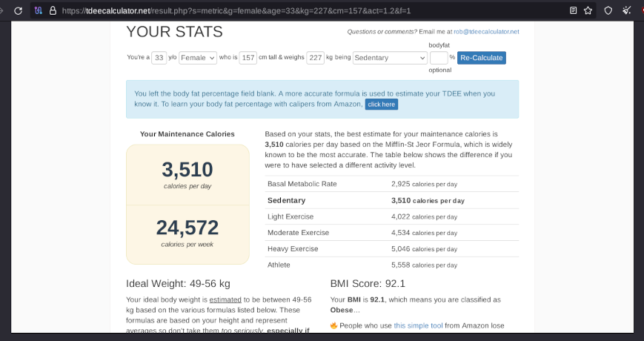The width and height of the screenshot is (644, 341).
Task: Open the sparkle extension icon in toolbar
Action: click(x=626, y=10)
